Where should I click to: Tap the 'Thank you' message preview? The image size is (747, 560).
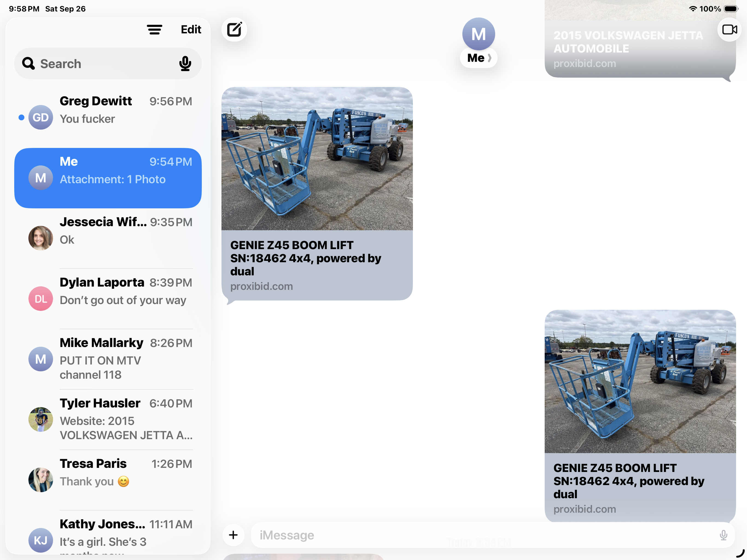click(x=95, y=482)
